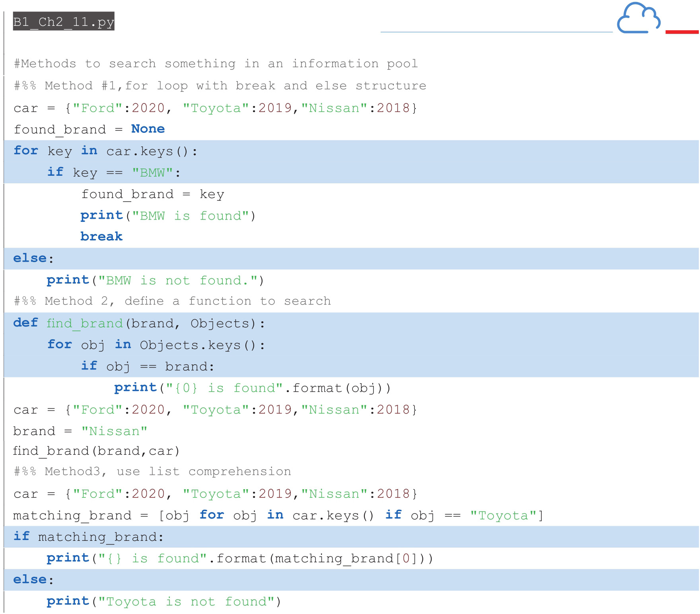
Task: Click the break keyword
Action: pyautogui.click(x=101, y=237)
